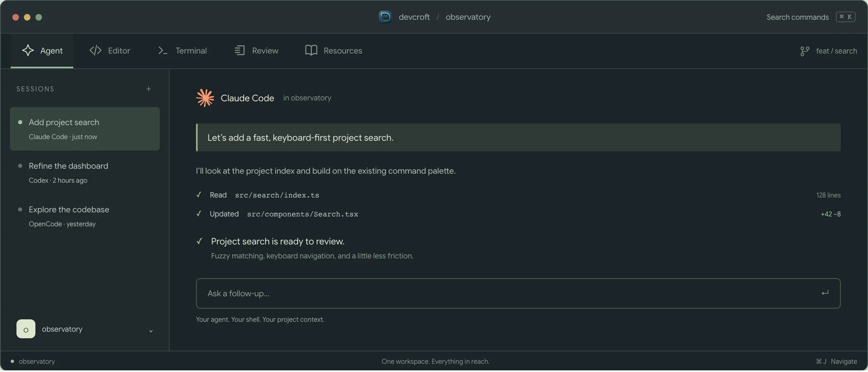This screenshot has height=372, width=868.
Task: Click the Editor code brackets icon
Action: [96, 50]
